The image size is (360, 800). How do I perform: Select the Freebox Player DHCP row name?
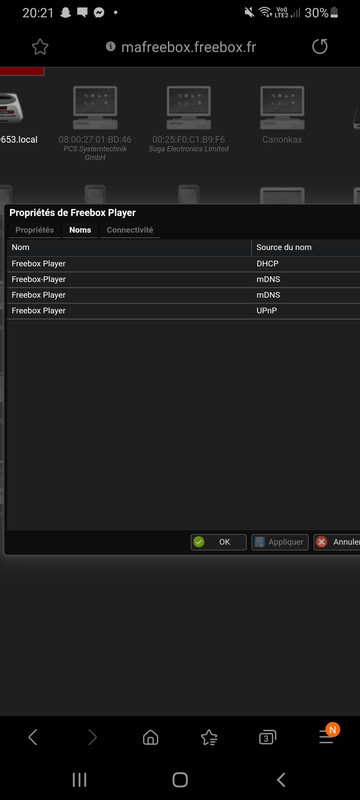(38, 264)
